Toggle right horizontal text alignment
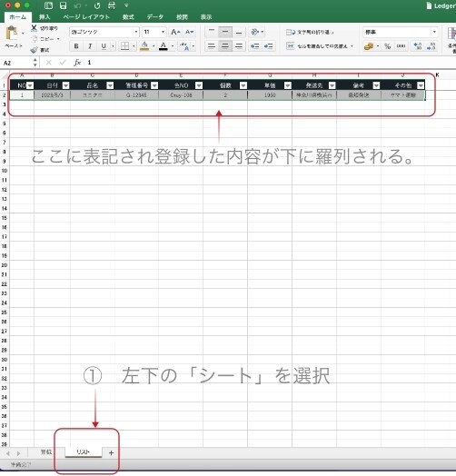This screenshot has width=456, height=476. (239, 46)
